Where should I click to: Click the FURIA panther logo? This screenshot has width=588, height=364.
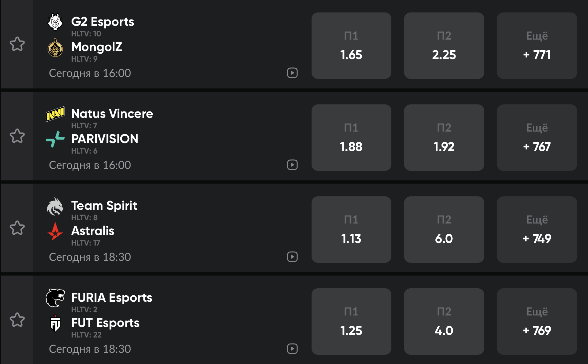point(55,298)
